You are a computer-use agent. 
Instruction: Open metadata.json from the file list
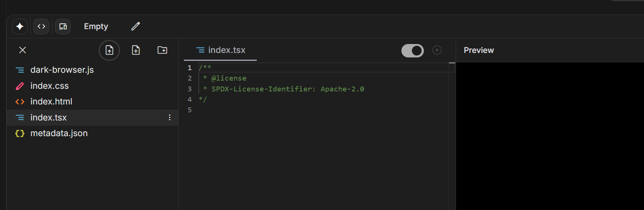59,133
